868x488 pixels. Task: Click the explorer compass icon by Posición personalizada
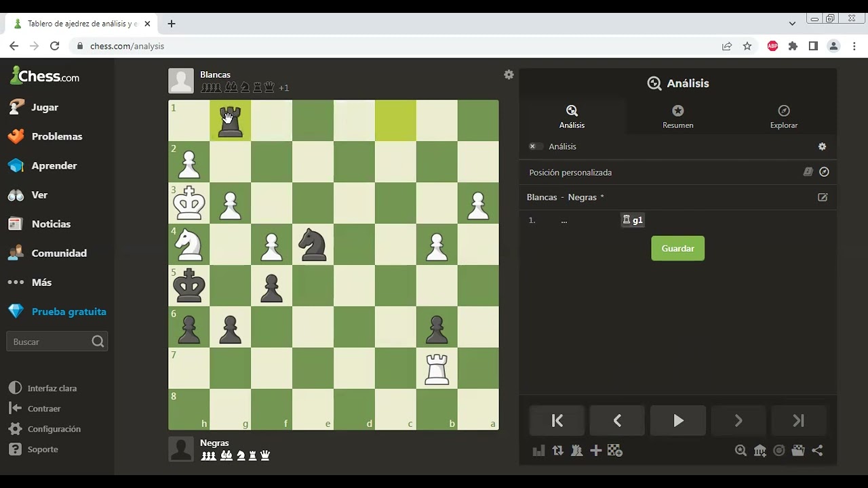[x=824, y=172]
